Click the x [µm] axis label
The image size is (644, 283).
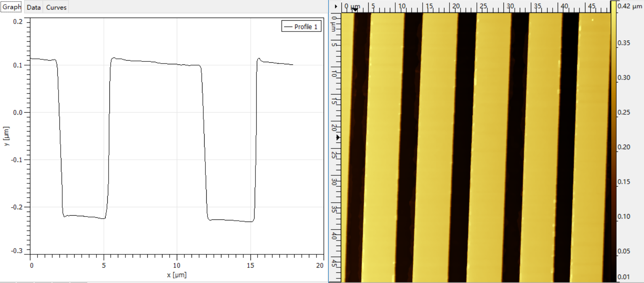[x=176, y=275]
